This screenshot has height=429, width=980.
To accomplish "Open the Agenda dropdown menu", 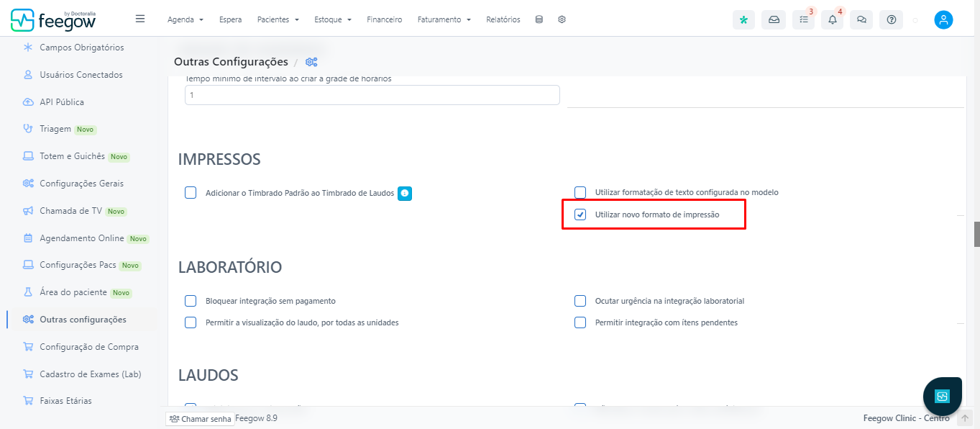I will click(x=186, y=19).
